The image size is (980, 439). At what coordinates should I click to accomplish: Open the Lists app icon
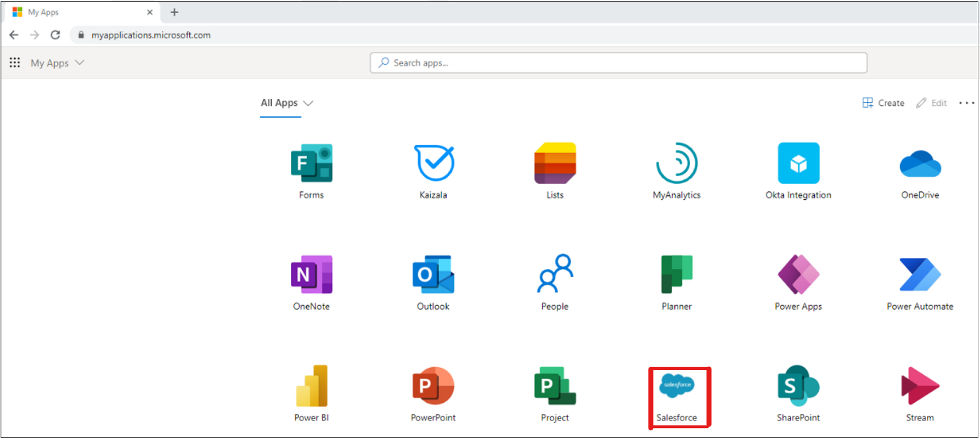pyautogui.click(x=555, y=163)
